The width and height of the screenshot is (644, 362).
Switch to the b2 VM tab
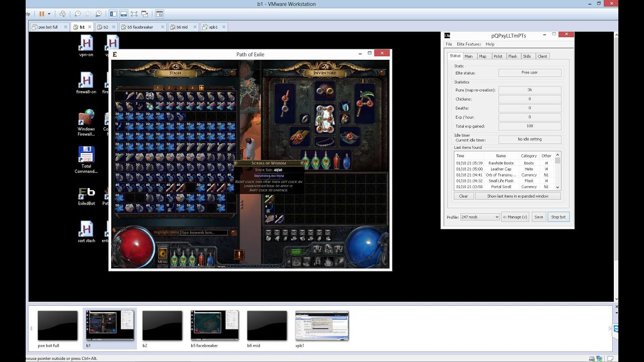(106, 27)
